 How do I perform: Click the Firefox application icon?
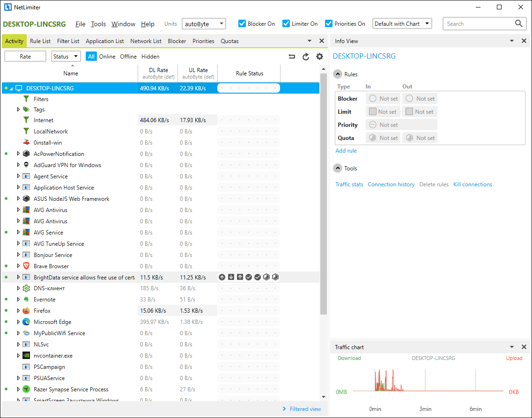pos(26,310)
